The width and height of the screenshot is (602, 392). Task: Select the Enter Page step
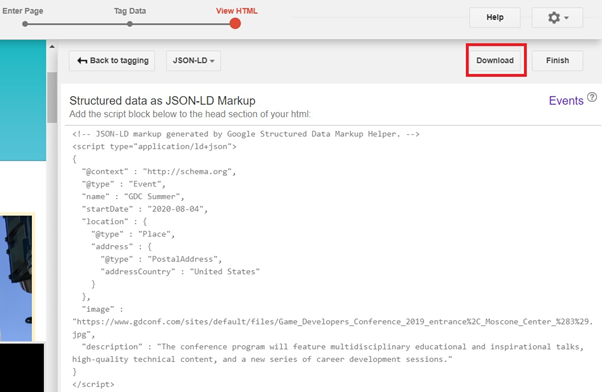pyautogui.click(x=23, y=11)
